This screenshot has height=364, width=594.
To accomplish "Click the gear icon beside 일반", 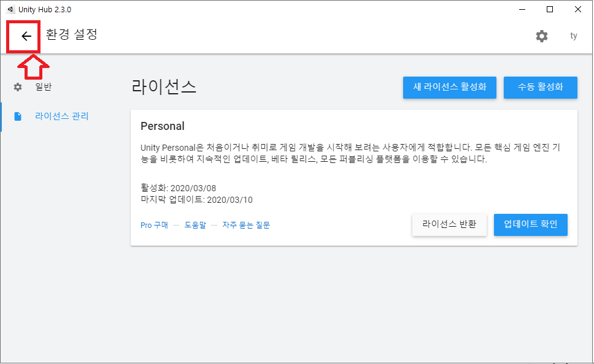I will click(18, 87).
